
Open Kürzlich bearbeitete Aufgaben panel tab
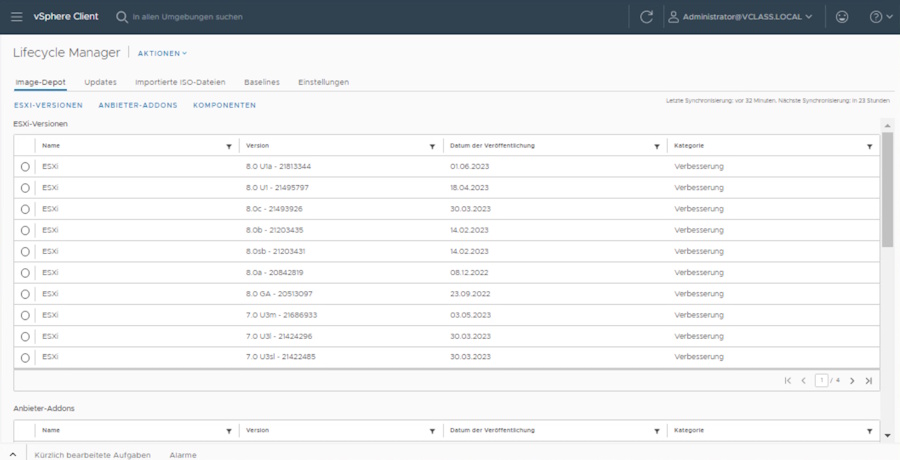point(92,455)
